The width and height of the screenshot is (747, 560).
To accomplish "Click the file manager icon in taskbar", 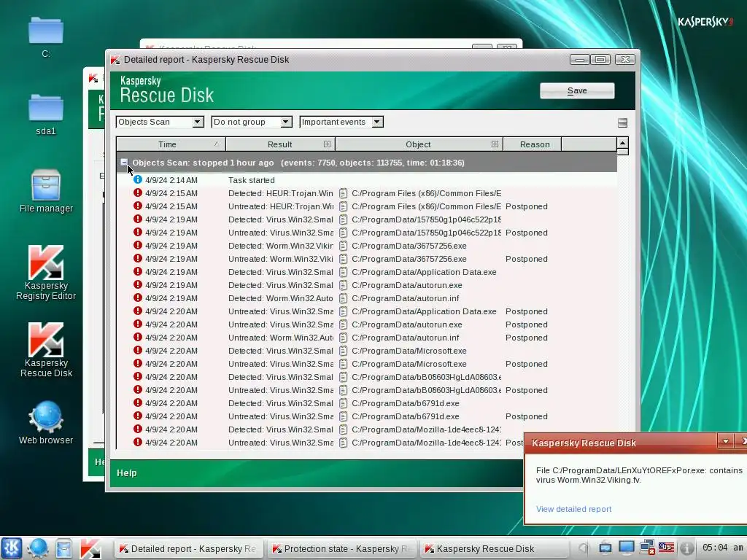I will point(63,548).
